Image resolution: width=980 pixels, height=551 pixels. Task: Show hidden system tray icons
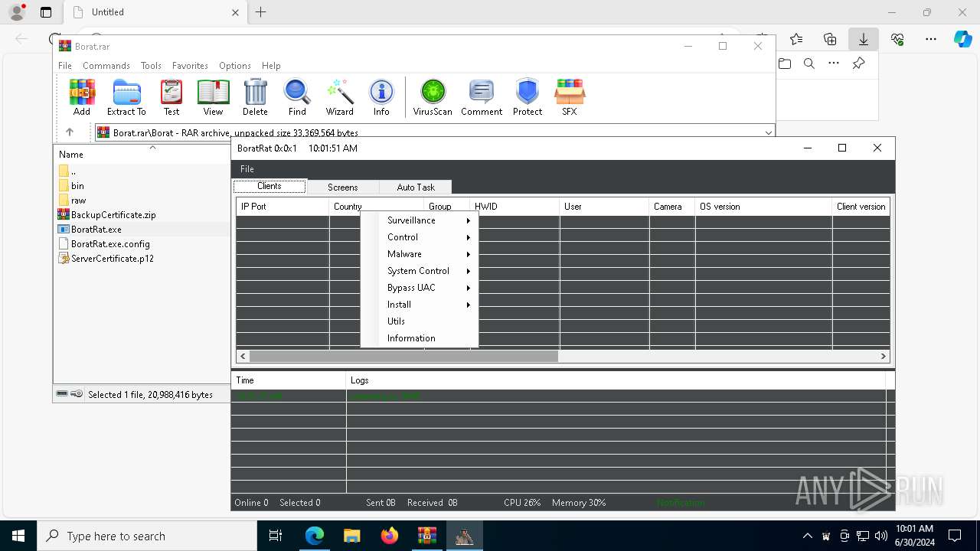point(807,536)
